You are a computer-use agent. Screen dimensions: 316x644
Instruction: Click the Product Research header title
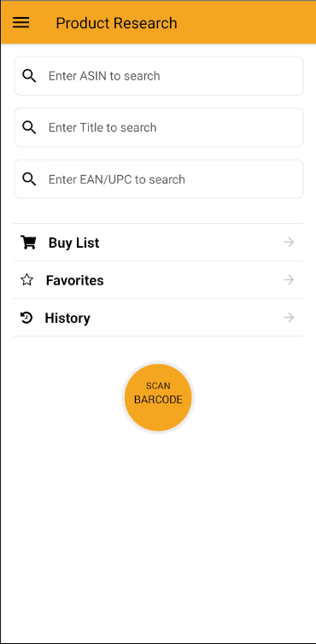click(x=116, y=23)
